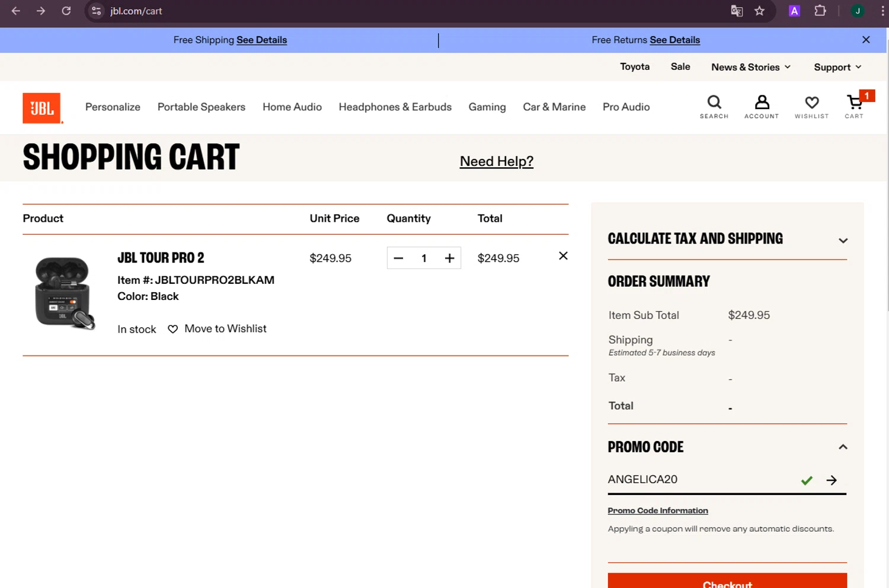Go back using browser back arrow
Viewport: 889px width, 588px height.
point(16,11)
